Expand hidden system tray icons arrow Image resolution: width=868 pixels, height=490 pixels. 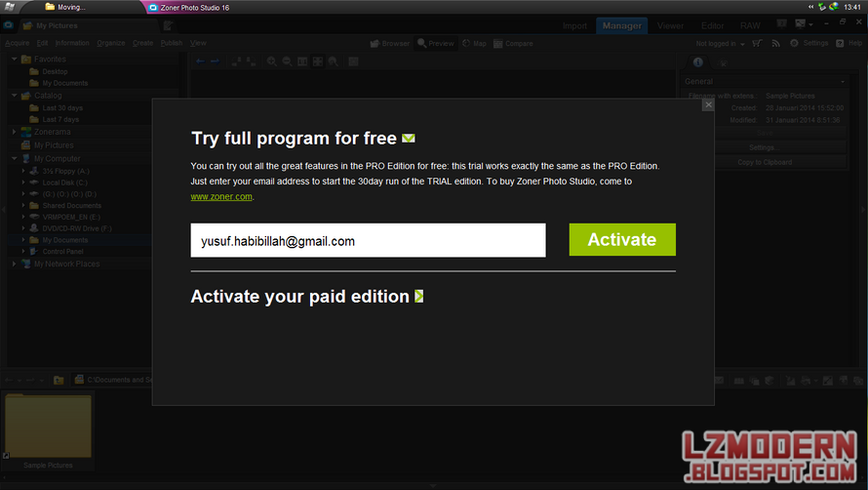tap(811, 7)
